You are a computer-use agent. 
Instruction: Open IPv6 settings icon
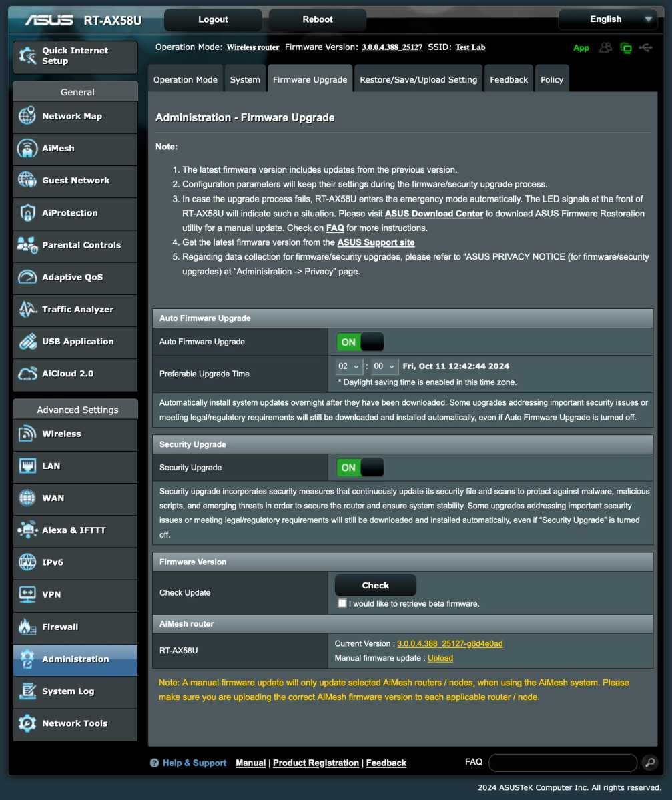[x=27, y=562]
